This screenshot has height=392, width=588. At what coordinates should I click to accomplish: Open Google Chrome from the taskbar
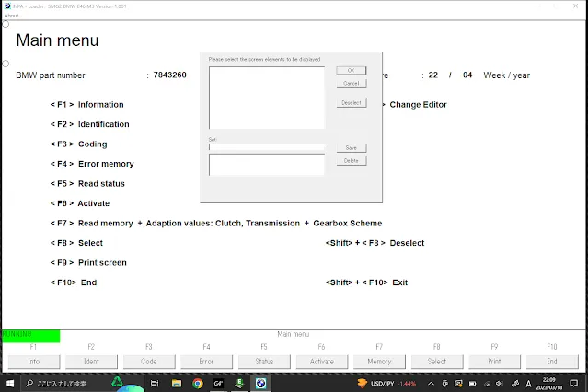click(x=198, y=384)
